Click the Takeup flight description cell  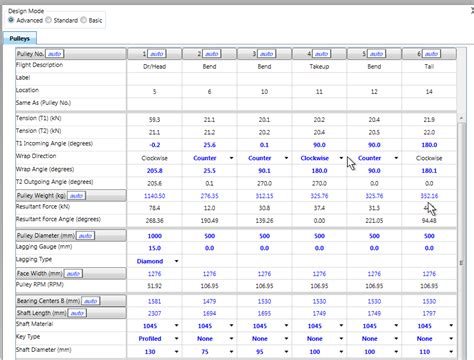319,67
